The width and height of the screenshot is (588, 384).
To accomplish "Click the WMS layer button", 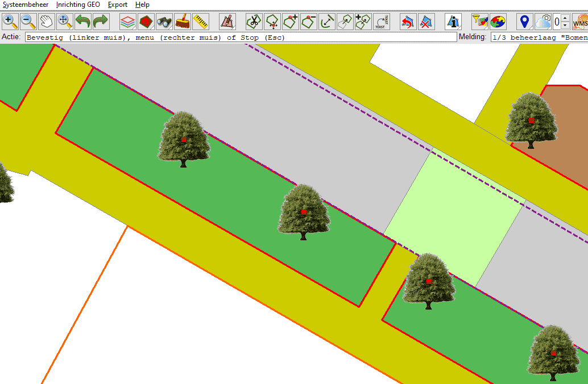I will (580, 22).
